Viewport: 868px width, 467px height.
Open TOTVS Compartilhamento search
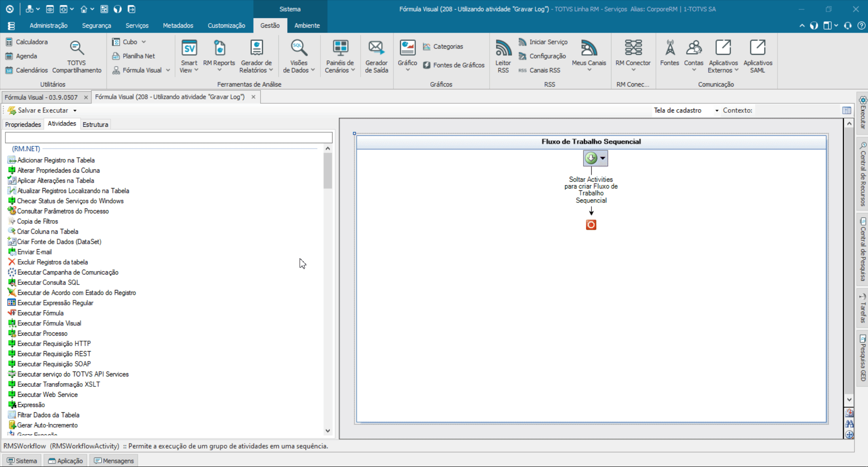[x=76, y=56]
